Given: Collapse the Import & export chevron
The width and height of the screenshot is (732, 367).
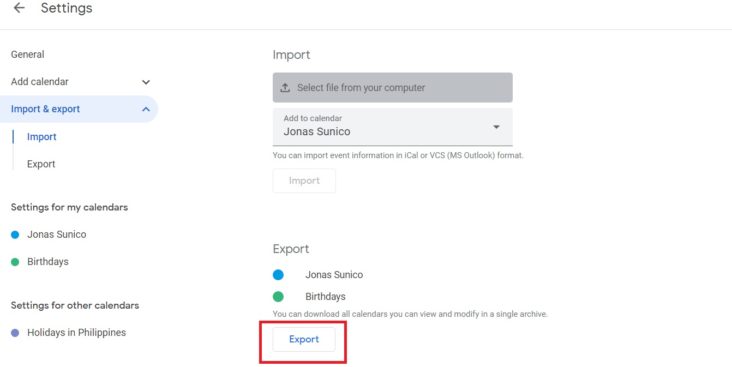Looking at the screenshot, I should point(146,109).
